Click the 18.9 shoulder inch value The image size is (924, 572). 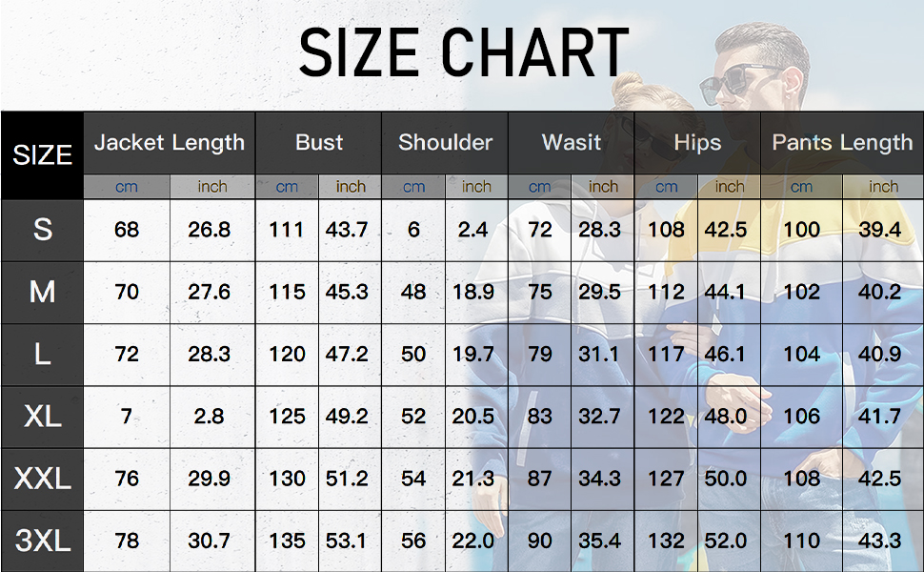[x=473, y=292]
